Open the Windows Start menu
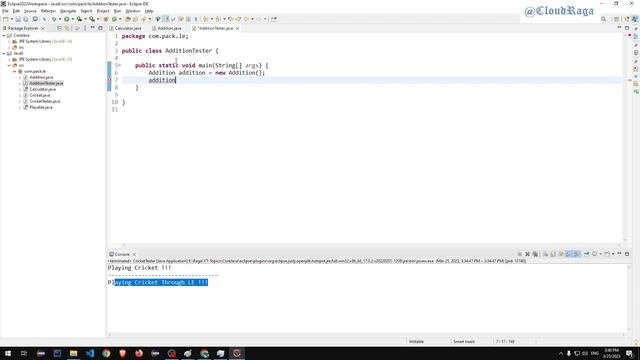640x360 pixels. coord(8,353)
